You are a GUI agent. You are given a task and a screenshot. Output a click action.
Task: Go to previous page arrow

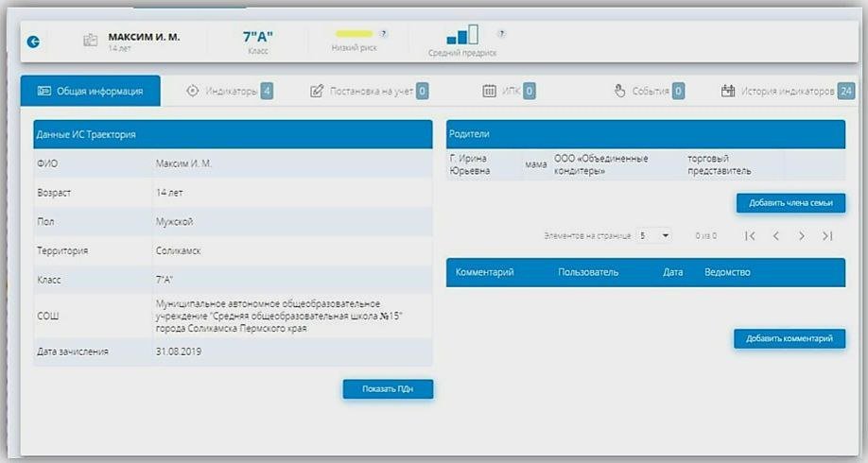click(775, 235)
